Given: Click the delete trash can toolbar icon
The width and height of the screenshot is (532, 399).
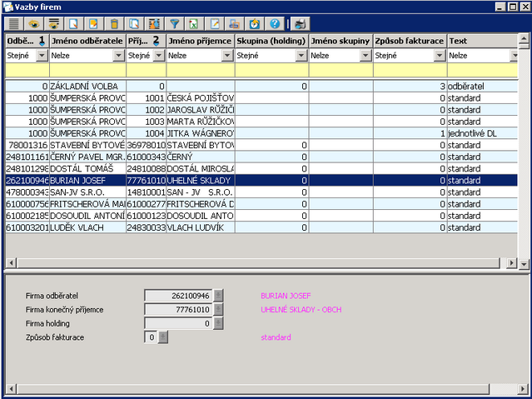Looking at the screenshot, I should click(x=114, y=23).
